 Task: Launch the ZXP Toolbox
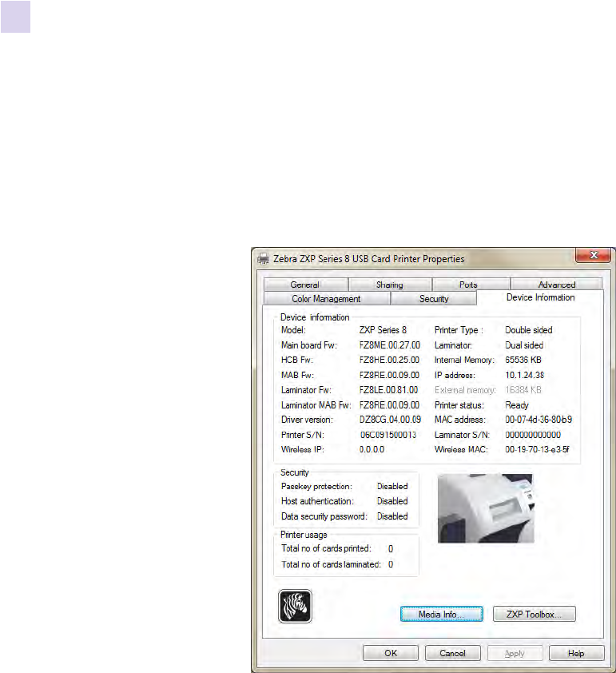[534, 614]
